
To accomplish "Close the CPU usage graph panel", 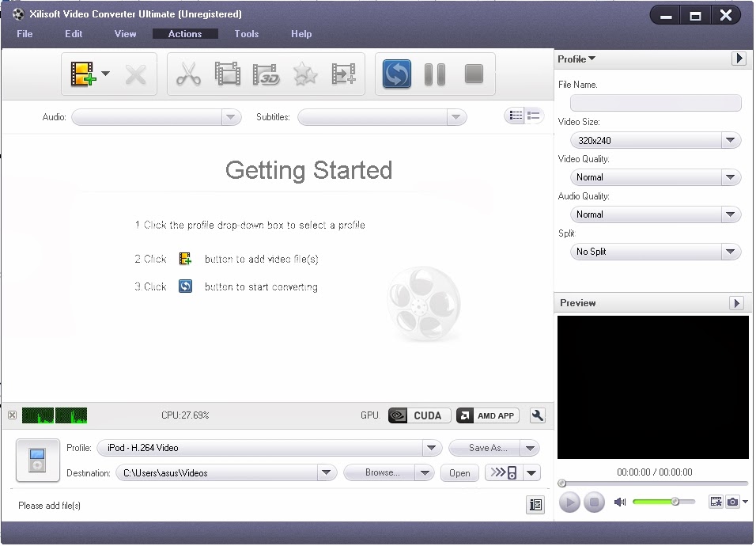I will tap(13, 415).
